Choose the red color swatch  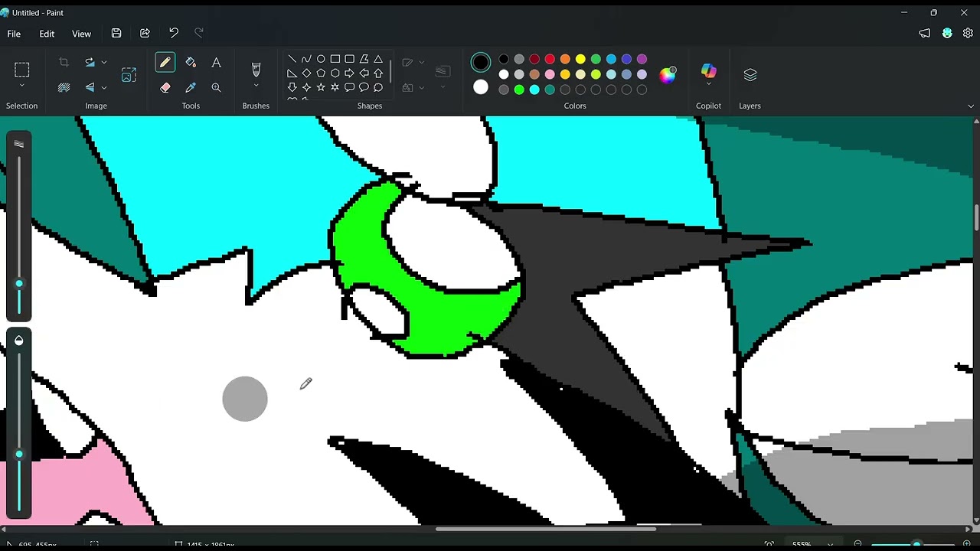pyautogui.click(x=550, y=59)
